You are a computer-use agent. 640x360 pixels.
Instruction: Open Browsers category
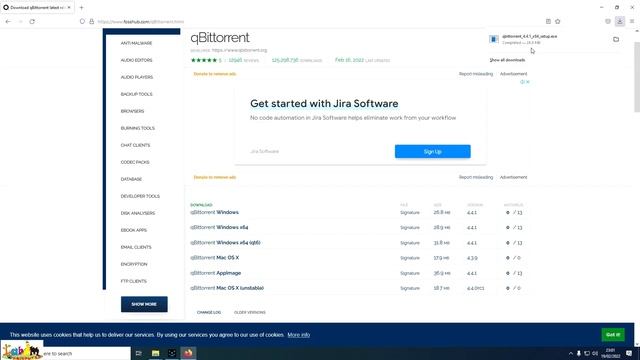(132, 111)
